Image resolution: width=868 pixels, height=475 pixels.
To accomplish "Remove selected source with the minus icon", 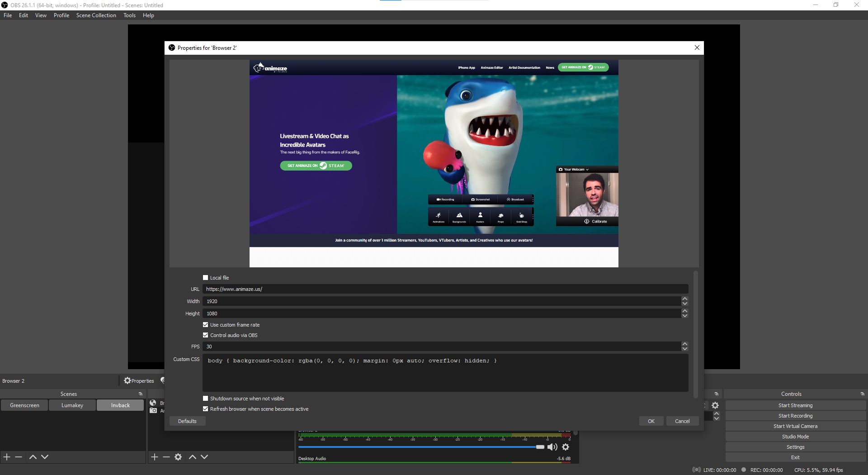I will pyautogui.click(x=166, y=457).
